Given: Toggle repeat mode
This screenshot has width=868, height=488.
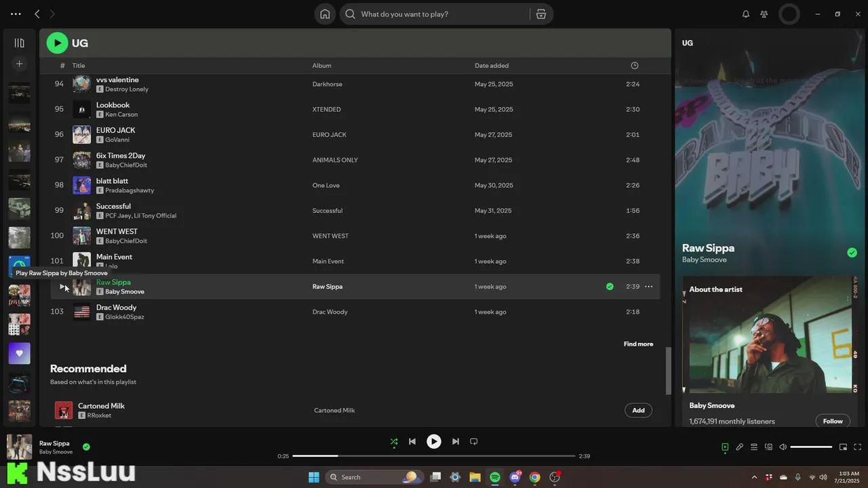Looking at the screenshot, I should click(474, 441).
